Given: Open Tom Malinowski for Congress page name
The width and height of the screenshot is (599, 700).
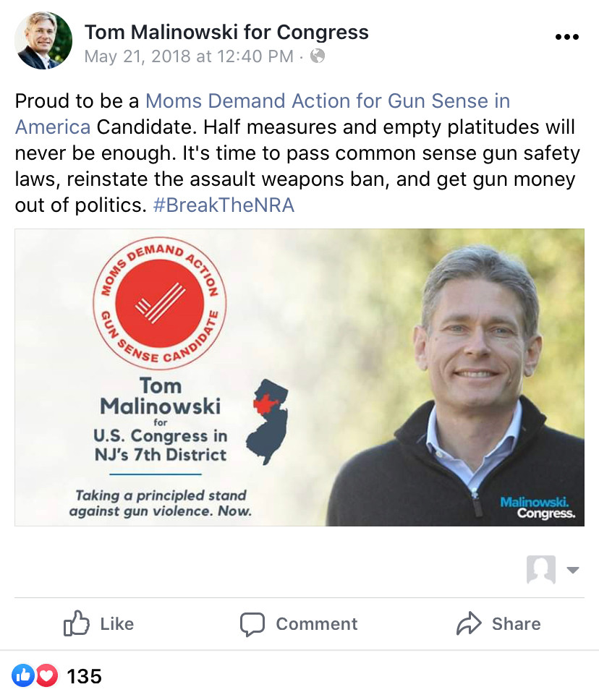Looking at the screenshot, I should click(226, 32).
